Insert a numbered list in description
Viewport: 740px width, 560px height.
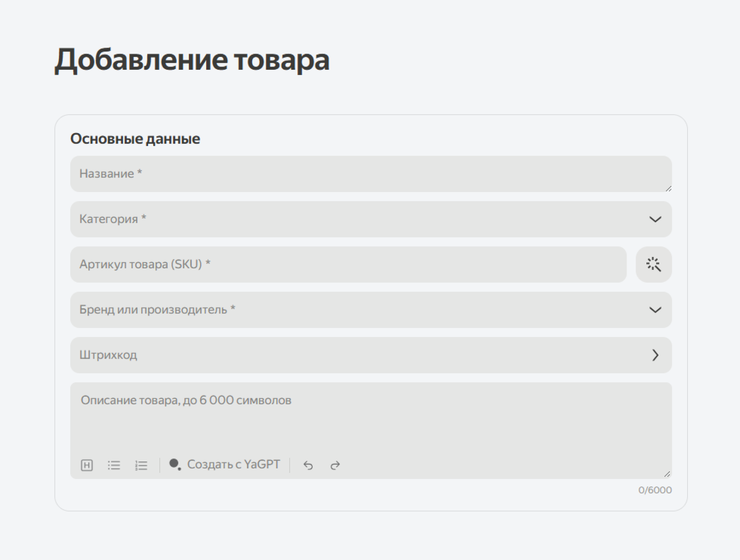[141, 465]
